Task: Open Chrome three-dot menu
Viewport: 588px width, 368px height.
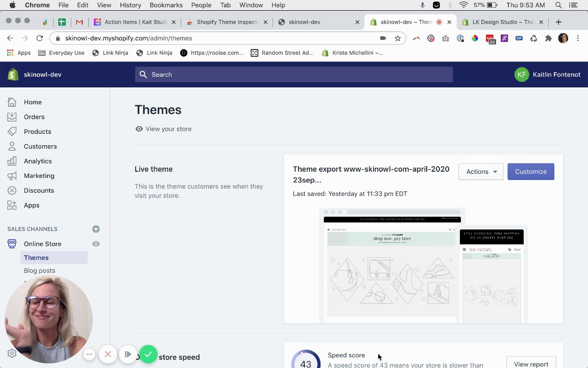Action: pos(578,38)
